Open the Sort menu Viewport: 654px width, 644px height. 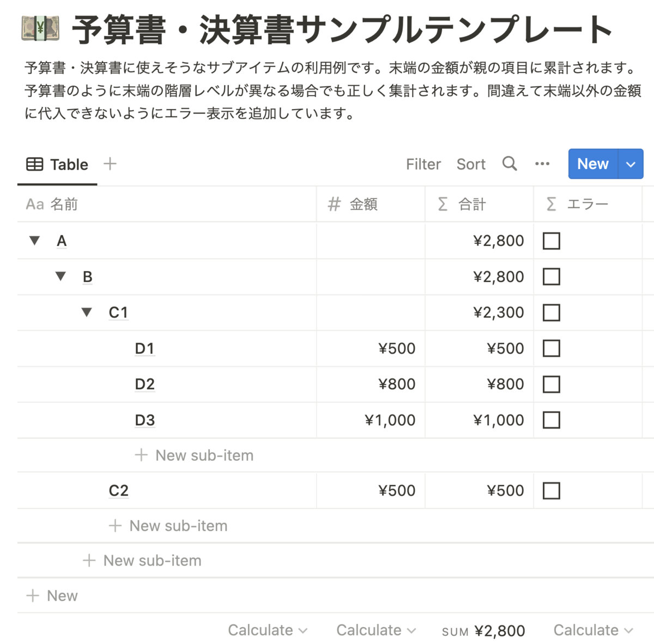point(471,164)
